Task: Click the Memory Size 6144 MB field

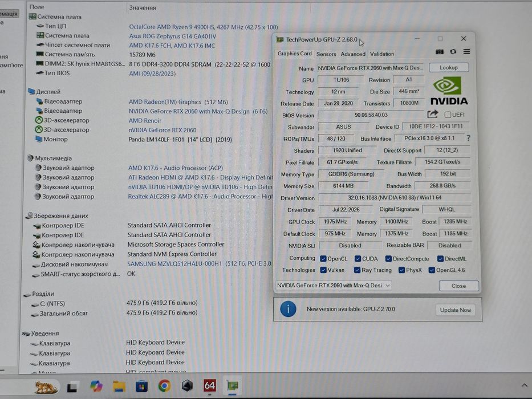Action: (343, 186)
